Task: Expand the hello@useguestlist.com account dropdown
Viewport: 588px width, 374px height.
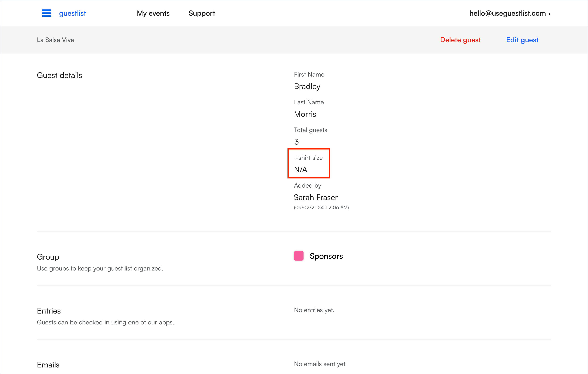Action: pyautogui.click(x=507, y=13)
